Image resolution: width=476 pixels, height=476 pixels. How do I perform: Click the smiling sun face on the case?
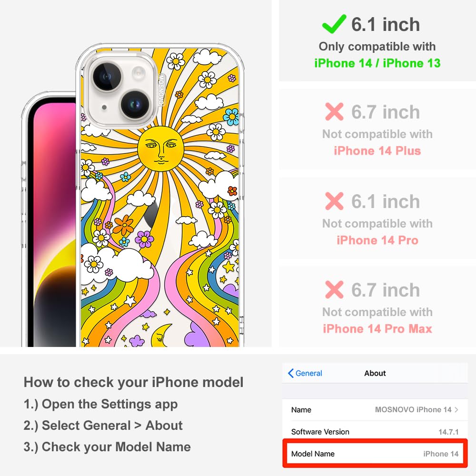(x=160, y=149)
